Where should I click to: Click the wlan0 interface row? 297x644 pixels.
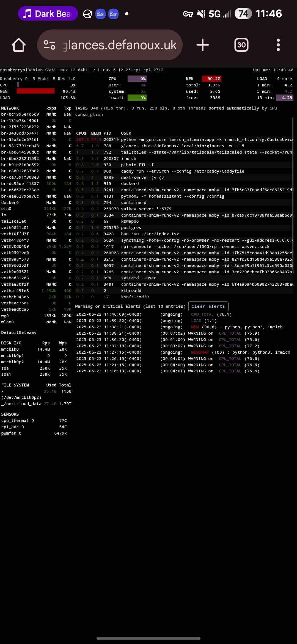pos(36,322)
